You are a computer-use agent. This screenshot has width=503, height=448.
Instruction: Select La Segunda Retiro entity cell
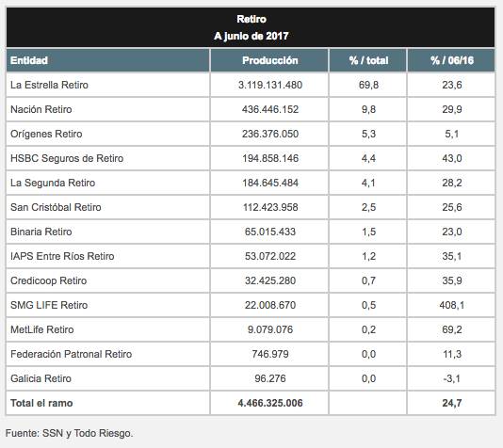(108, 183)
